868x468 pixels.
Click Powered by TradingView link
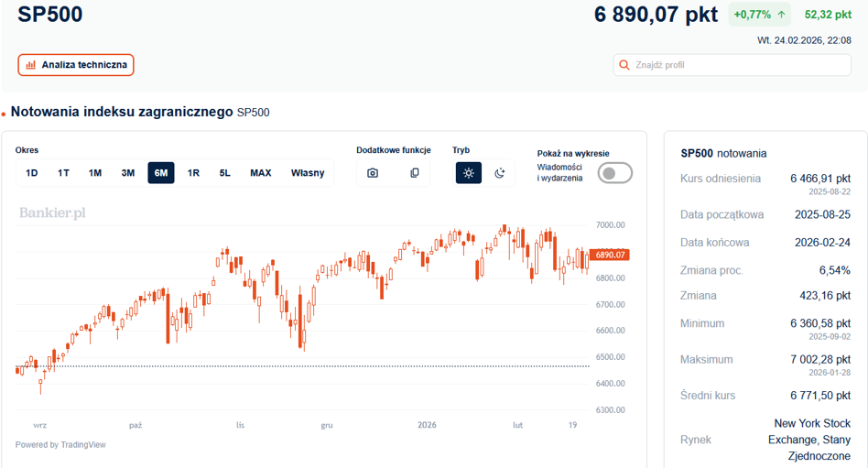click(60, 445)
